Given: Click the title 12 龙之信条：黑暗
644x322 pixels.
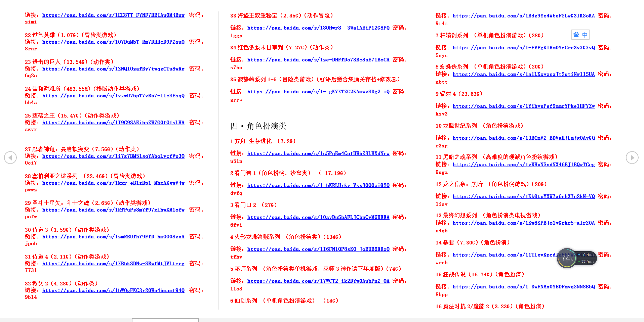Looking at the screenshot, I should [491, 184].
